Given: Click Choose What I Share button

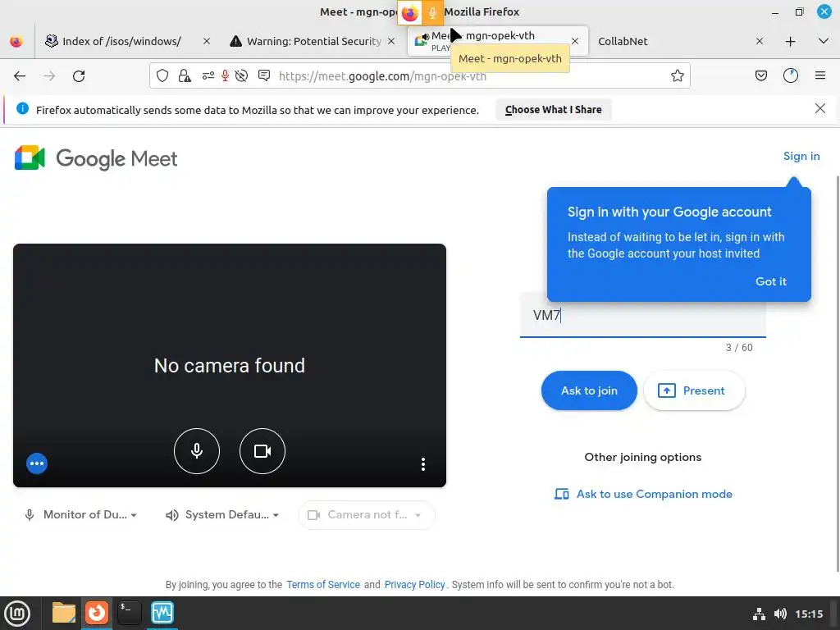Looking at the screenshot, I should click(553, 110).
